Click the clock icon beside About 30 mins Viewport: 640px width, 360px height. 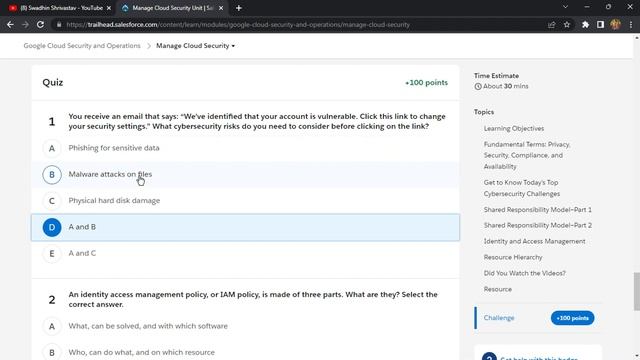[478, 87]
